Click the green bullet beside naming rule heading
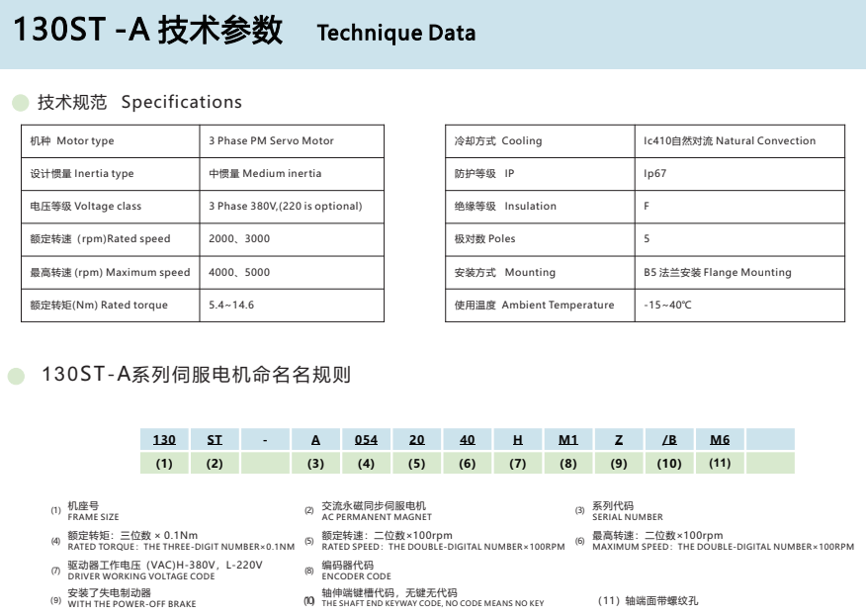 tap(16, 376)
